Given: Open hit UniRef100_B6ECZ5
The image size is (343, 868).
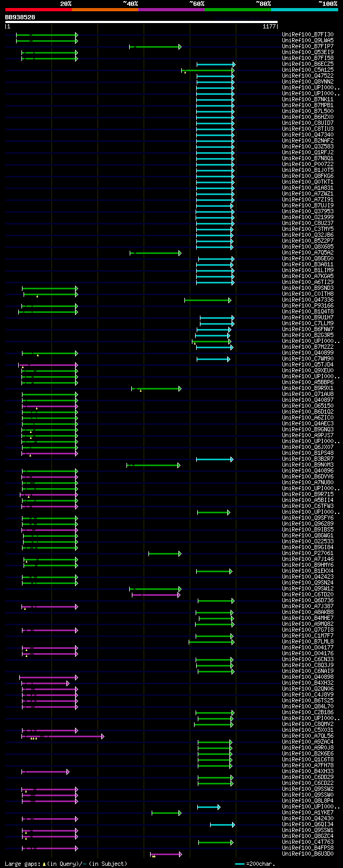Looking at the screenshot, I should click(308, 64).
